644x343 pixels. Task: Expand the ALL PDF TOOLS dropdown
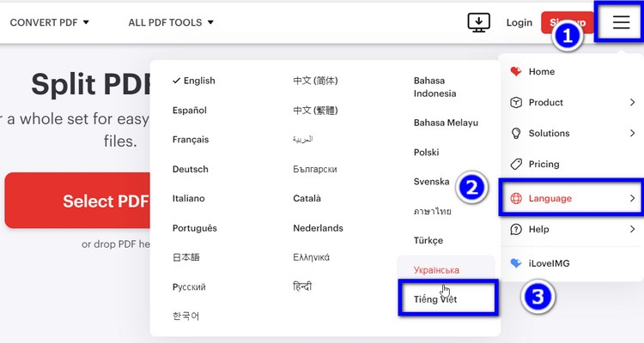[171, 22]
